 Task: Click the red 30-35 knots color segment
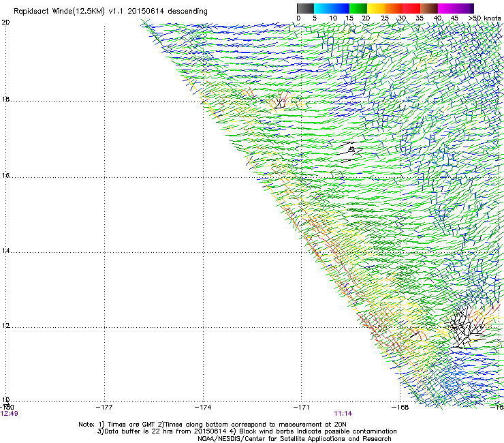point(411,8)
